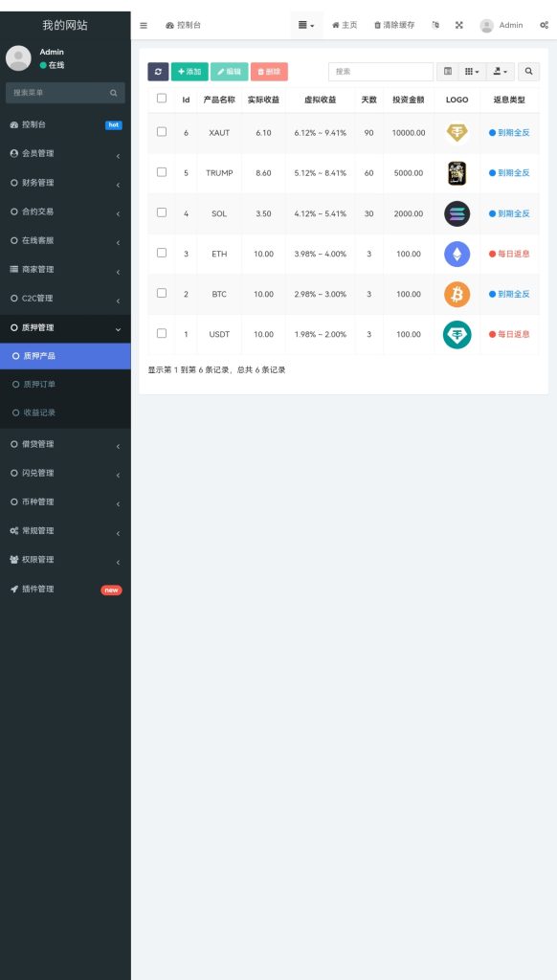Open the top bar list dropdown menu
Screen dimensions: 557x980
tap(306, 26)
